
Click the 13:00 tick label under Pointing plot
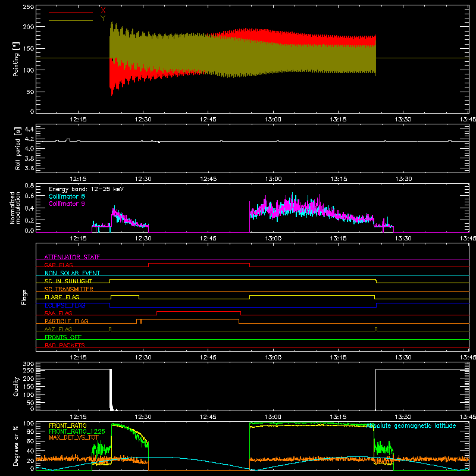click(273, 120)
